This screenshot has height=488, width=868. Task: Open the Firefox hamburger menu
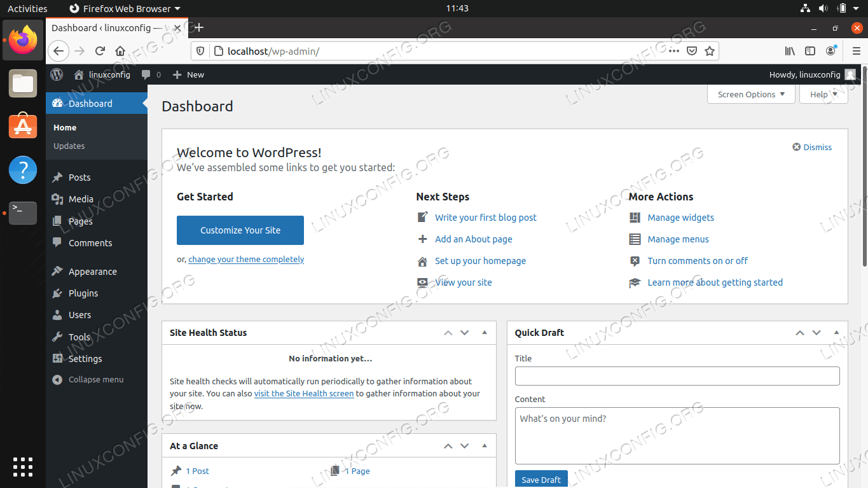pos(856,51)
